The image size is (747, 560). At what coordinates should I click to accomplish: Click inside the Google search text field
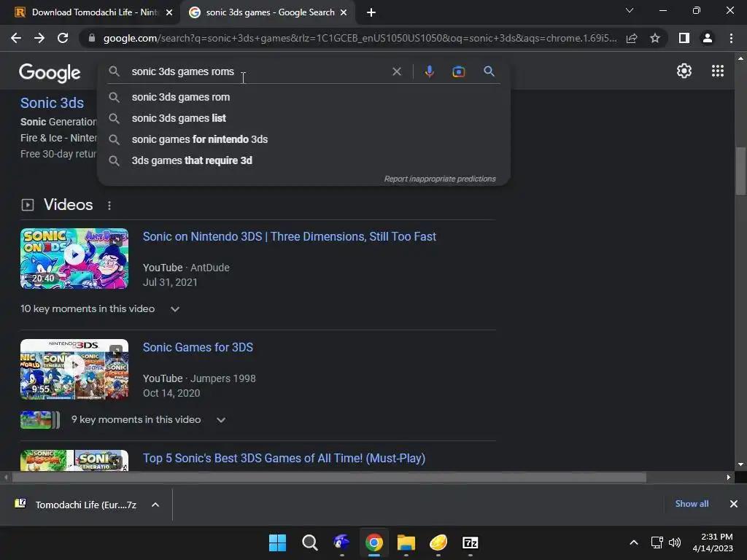(258, 71)
